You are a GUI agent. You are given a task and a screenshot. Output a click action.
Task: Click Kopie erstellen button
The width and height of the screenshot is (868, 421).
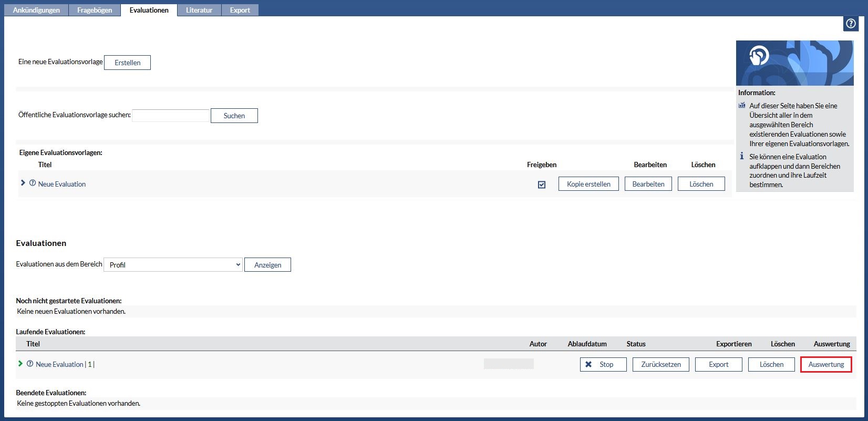[x=588, y=184]
